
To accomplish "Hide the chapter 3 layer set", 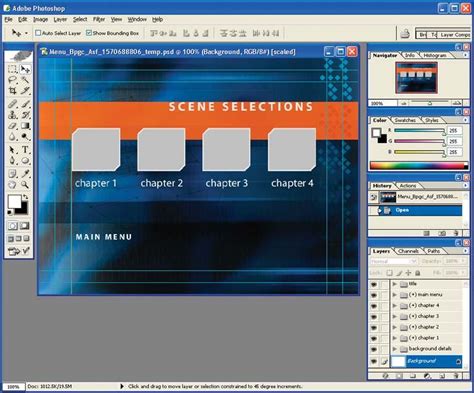I will point(374,316).
